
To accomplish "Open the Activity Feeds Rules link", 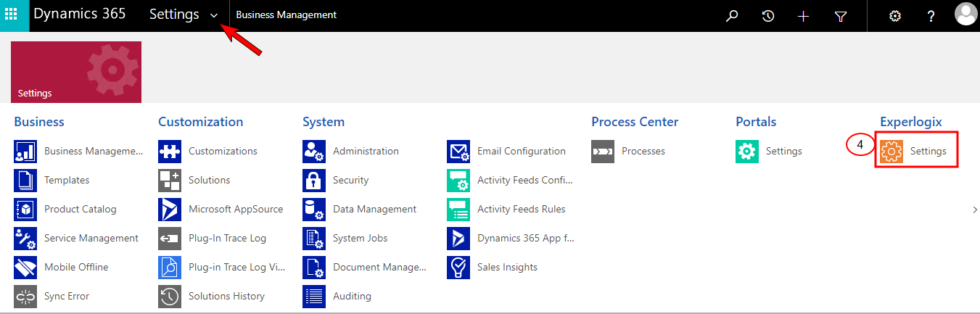I will pos(521,210).
